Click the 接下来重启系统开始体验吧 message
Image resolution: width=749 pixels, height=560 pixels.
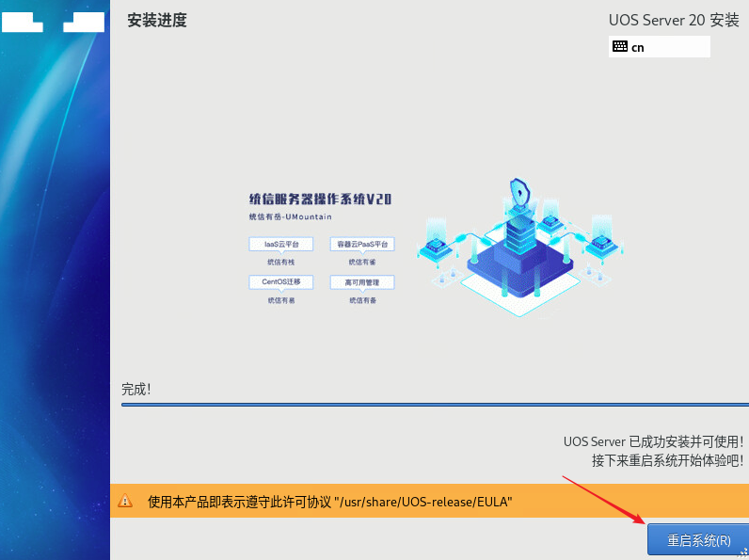pos(667,460)
